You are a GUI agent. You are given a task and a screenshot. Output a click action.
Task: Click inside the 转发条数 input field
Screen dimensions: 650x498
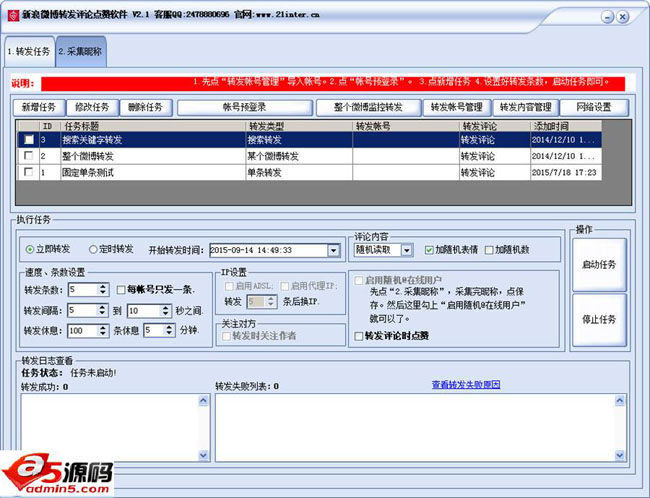click(x=83, y=289)
